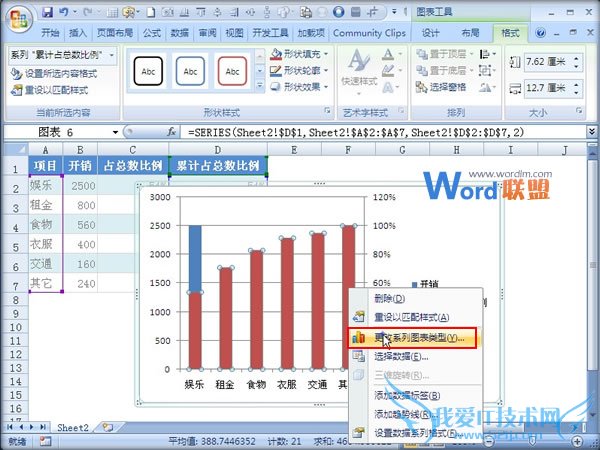Switch to the 开始 ribbon tab
Screen dimensions: 600x450
click(x=50, y=33)
